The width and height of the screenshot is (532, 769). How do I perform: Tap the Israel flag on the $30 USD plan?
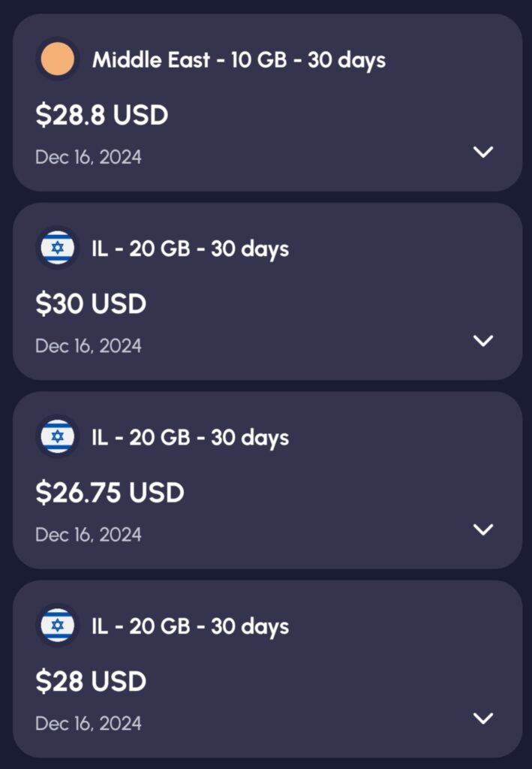coord(58,248)
